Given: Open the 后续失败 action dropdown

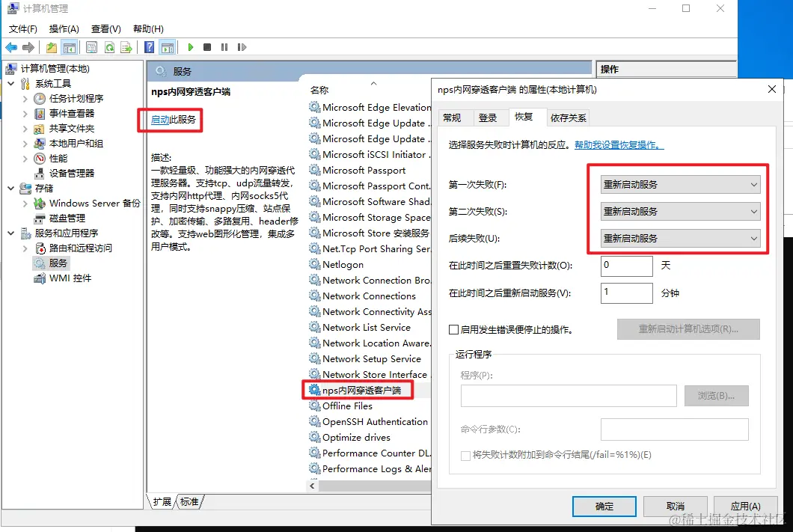Looking at the screenshot, I should click(680, 238).
